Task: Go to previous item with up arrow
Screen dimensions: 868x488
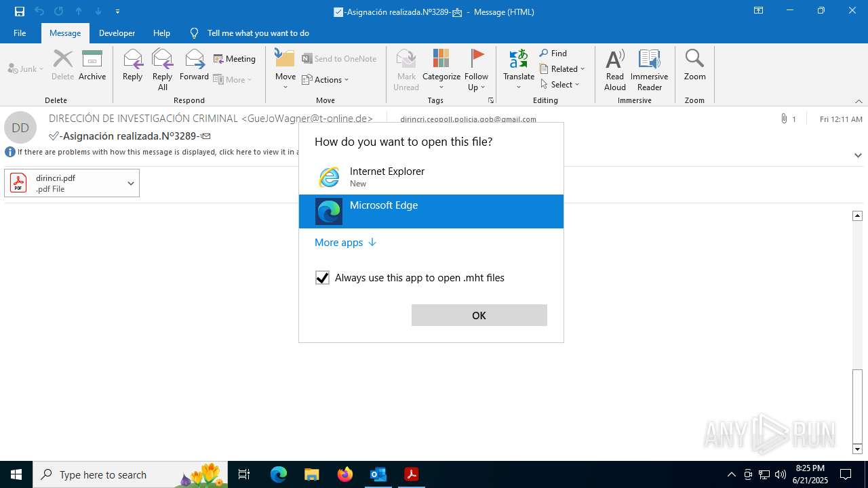Action: [79, 12]
